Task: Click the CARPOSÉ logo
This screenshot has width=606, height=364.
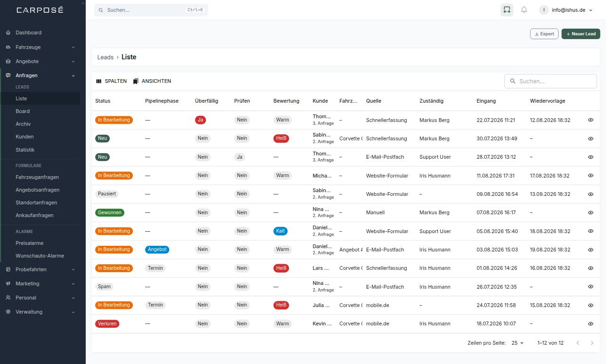Action: (x=40, y=10)
